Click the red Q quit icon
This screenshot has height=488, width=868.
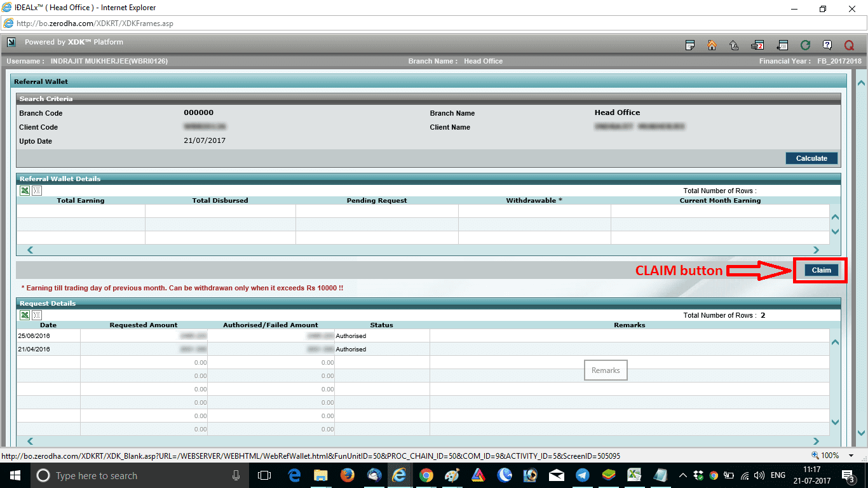click(849, 45)
